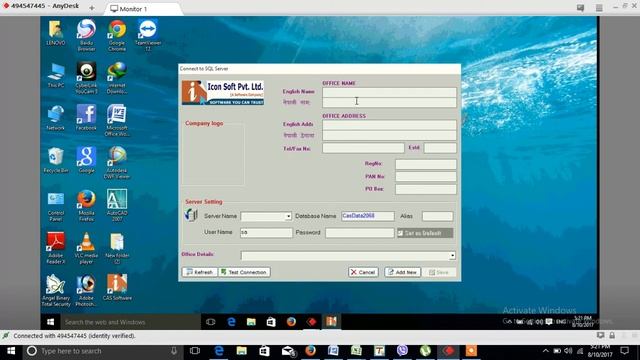The image size is (640, 360).
Task: Open Edge in the remote taskbar
Action: click(x=231, y=322)
